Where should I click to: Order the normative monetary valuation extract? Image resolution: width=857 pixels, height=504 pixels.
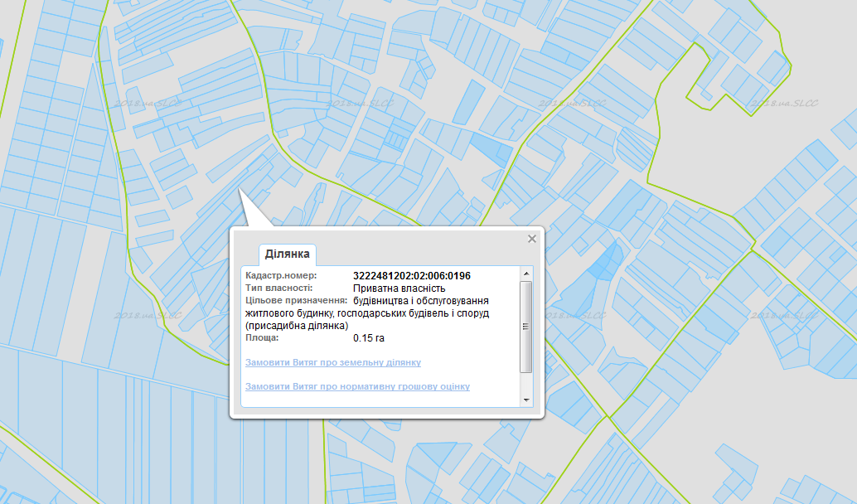[357, 386]
